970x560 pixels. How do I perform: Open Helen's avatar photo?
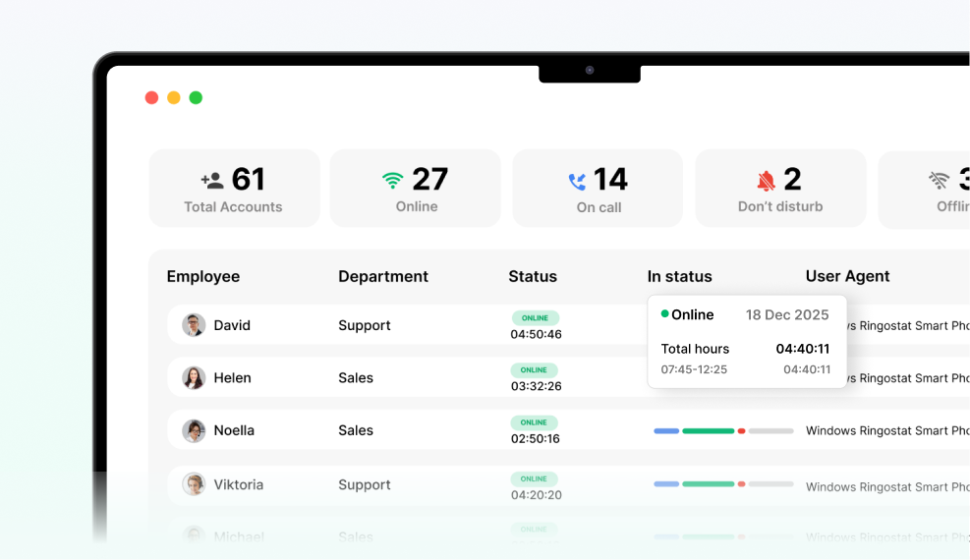pyautogui.click(x=194, y=377)
